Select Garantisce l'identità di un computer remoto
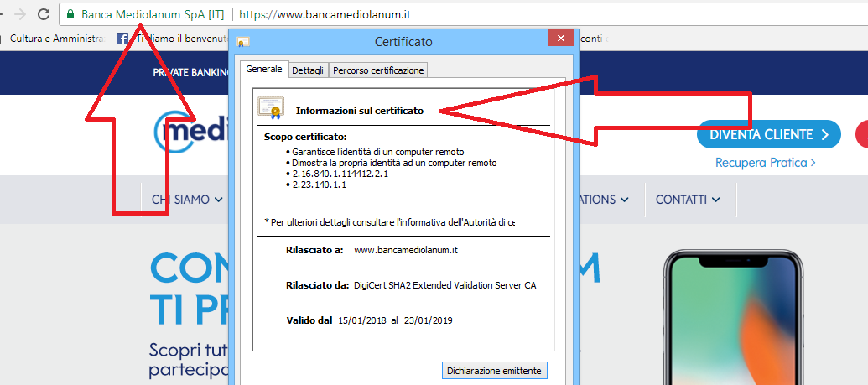 pos(378,152)
